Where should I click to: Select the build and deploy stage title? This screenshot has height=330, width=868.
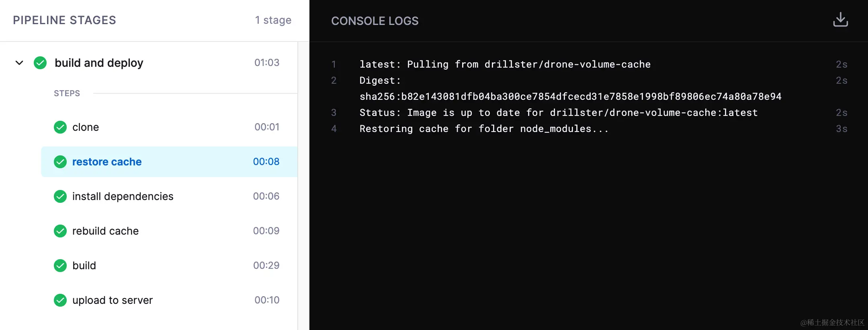(x=99, y=63)
